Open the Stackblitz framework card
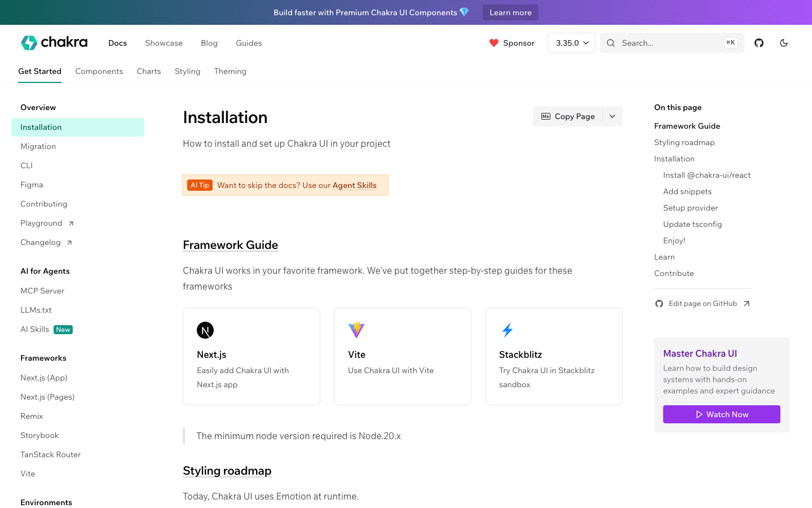Image resolution: width=812 pixels, height=508 pixels. [x=554, y=356]
